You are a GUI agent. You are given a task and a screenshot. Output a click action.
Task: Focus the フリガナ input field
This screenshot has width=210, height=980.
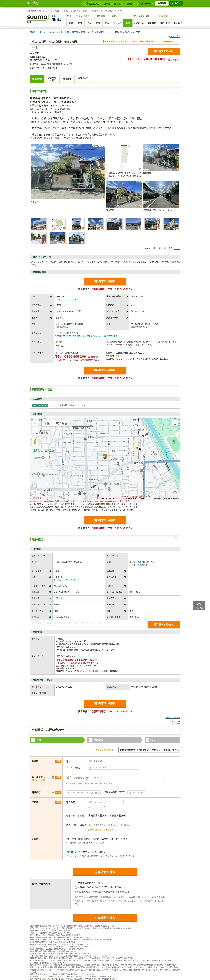[x=113, y=767]
